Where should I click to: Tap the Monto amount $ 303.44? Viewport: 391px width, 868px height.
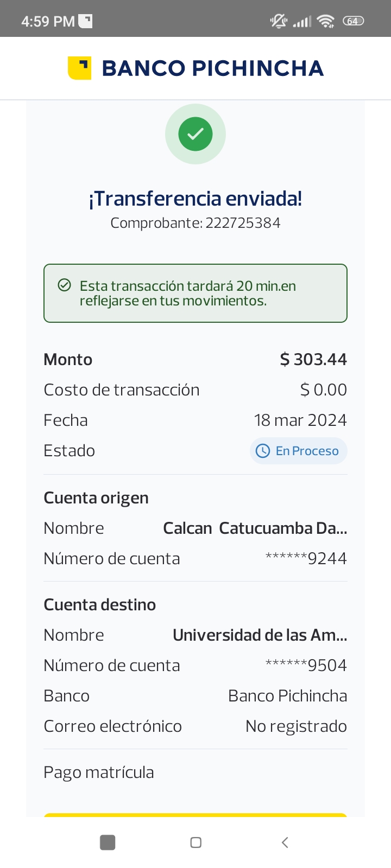tap(313, 360)
